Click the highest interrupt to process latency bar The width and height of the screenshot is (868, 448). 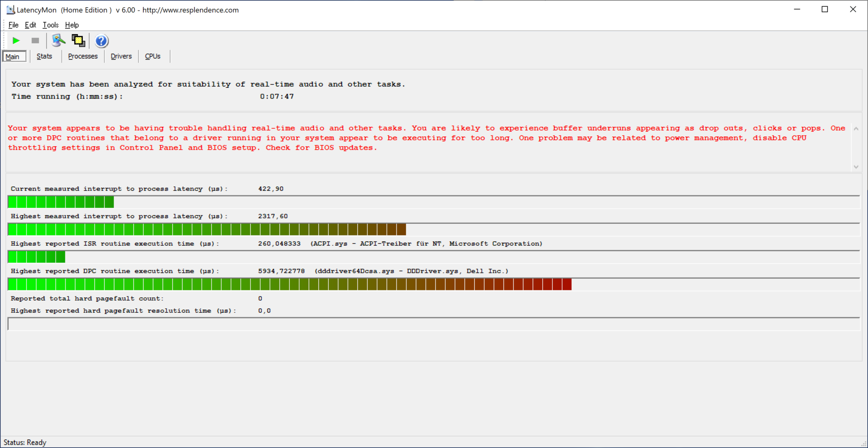click(434, 229)
